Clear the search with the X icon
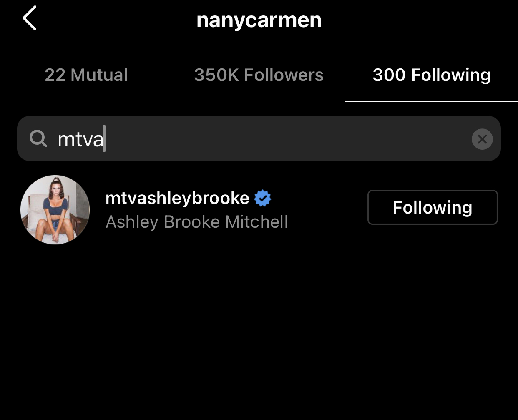The width and height of the screenshot is (518, 420). tap(482, 139)
